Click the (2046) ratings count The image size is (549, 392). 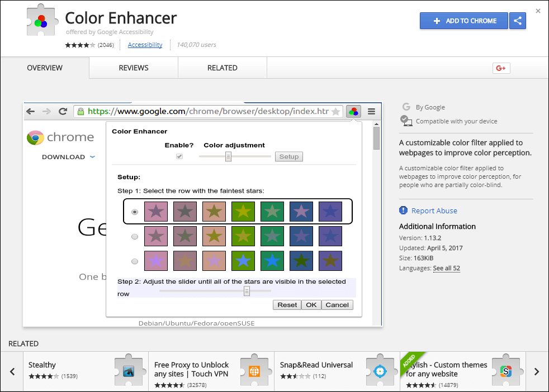[x=106, y=45]
